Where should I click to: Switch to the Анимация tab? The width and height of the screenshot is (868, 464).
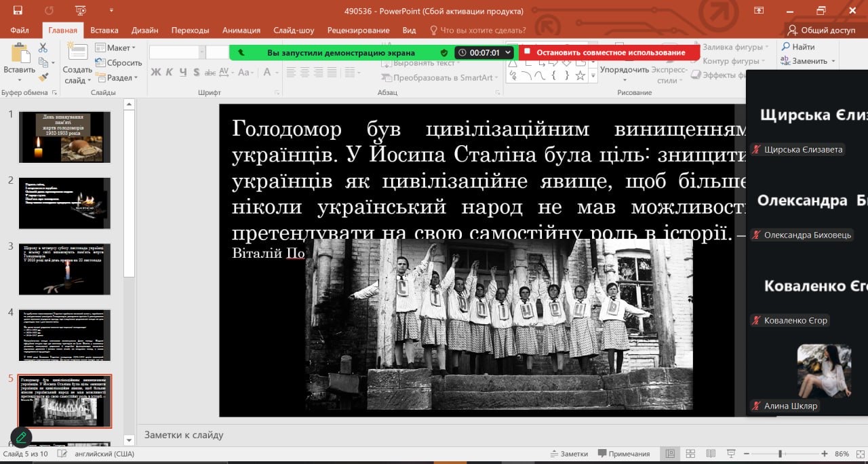[x=241, y=30]
